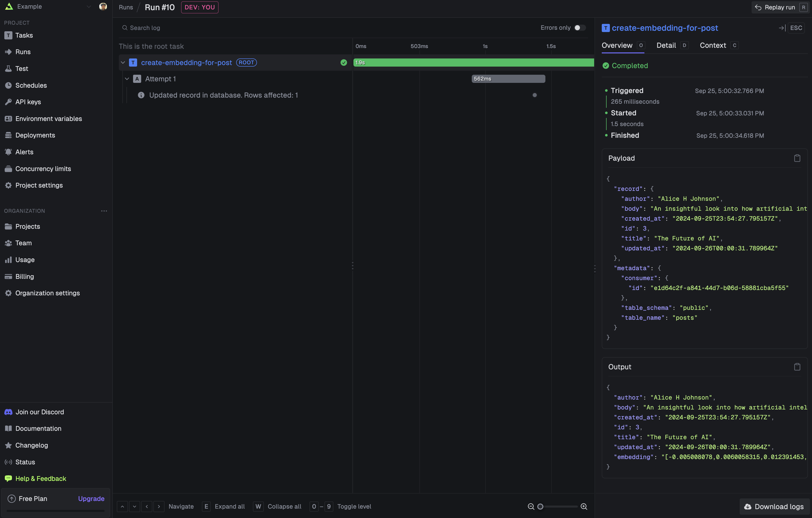Click the user avatar icon
The height and width of the screenshot is (518, 812).
click(103, 6)
